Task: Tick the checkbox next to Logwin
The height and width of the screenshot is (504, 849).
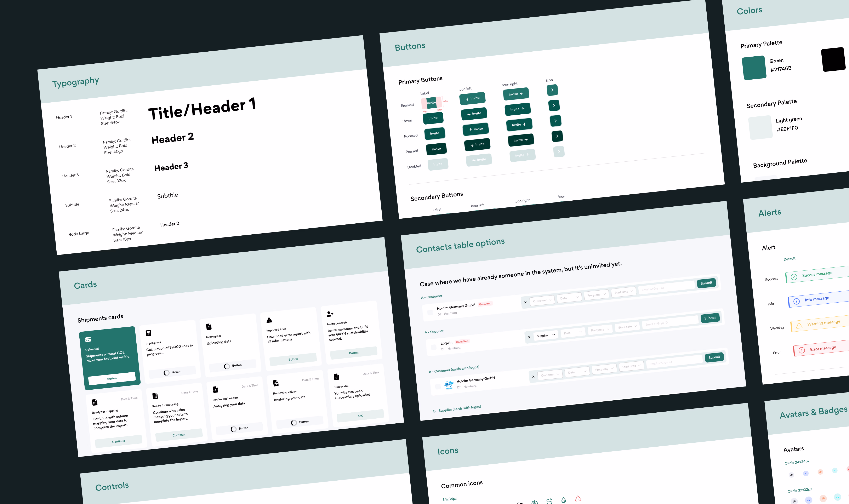Action: coord(434,347)
